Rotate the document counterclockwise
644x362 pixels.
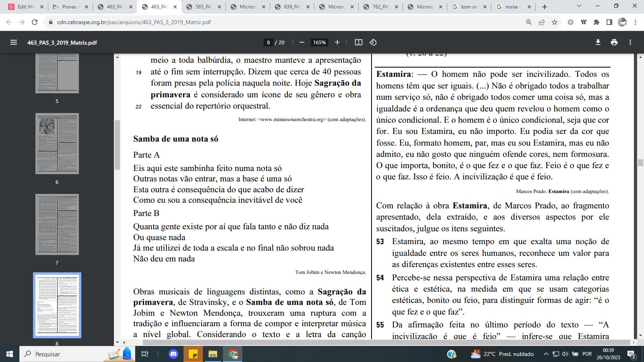(373, 42)
